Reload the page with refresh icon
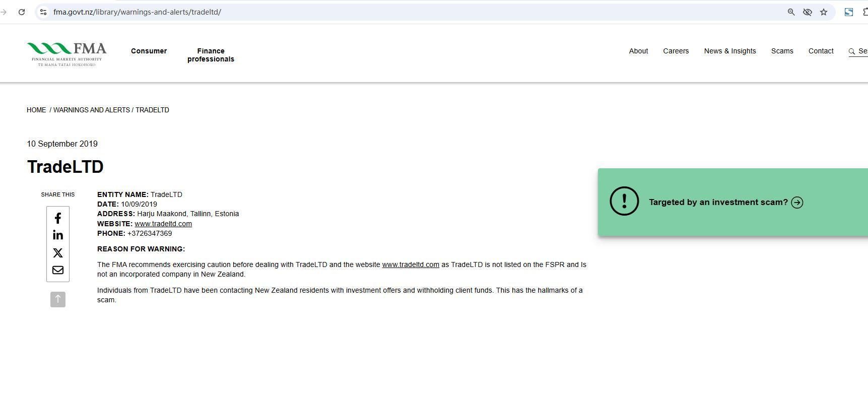The width and height of the screenshot is (868, 398). (x=22, y=12)
